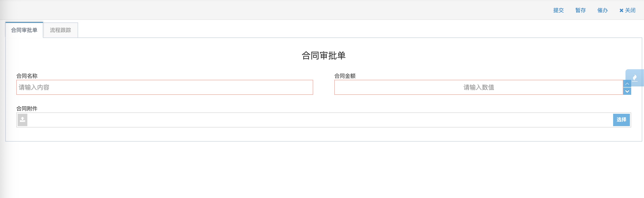The height and width of the screenshot is (198, 644).
Task: Click the 合同名称 field label
Action: coord(27,76)
